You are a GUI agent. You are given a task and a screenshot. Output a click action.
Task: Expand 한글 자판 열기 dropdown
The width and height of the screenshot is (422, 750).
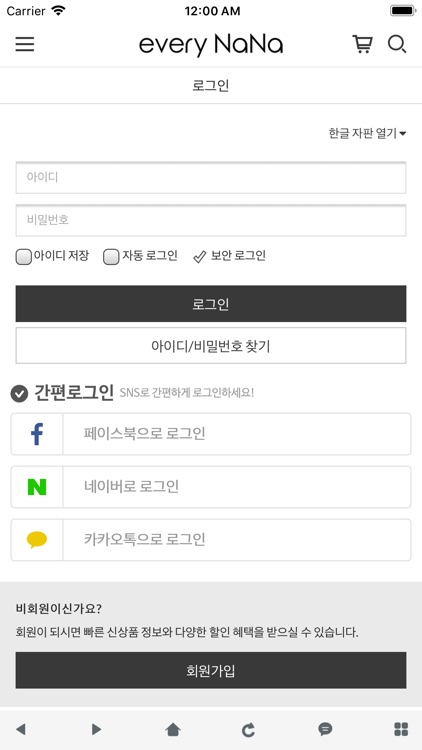tap(367, 133)
